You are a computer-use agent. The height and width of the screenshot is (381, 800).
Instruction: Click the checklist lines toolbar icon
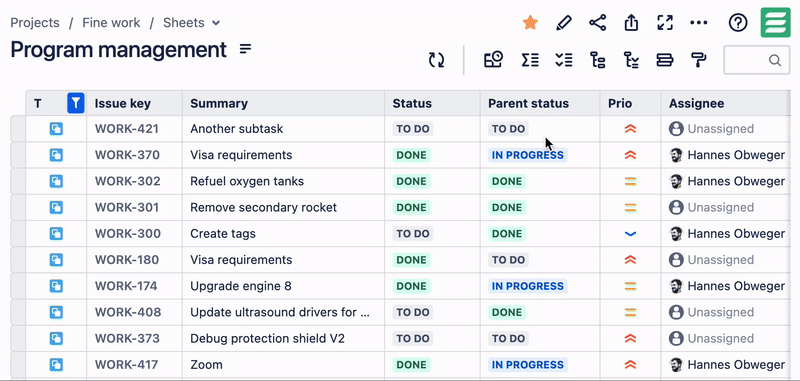coord(564,60)
